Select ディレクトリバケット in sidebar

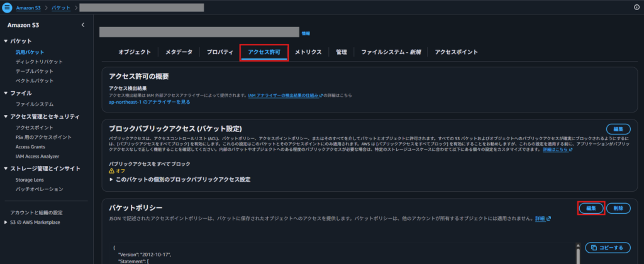(39, 62)
